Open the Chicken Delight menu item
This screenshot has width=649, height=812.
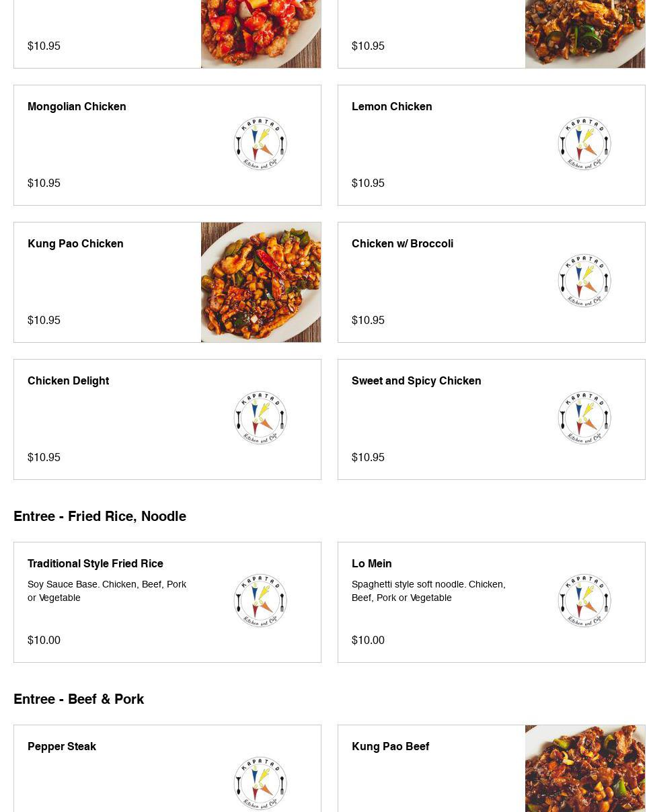click(x=68, y=380)
